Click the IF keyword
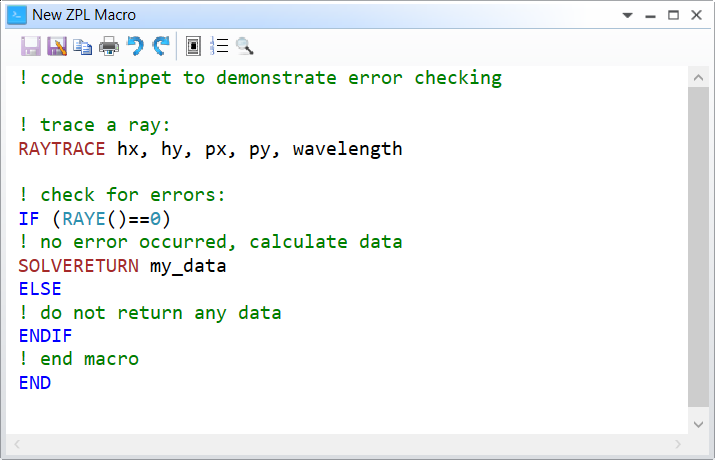 tap(29, 219)
